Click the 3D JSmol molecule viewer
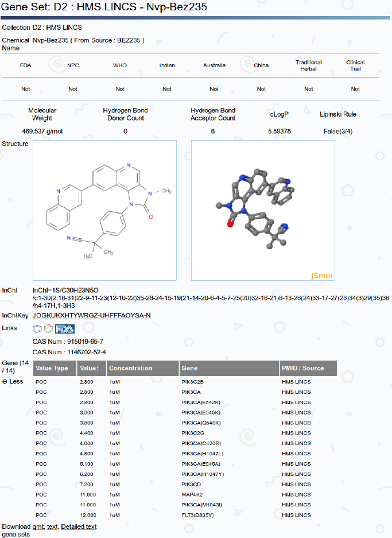Viewport: 392px width, 538px height. click(263, 210)
